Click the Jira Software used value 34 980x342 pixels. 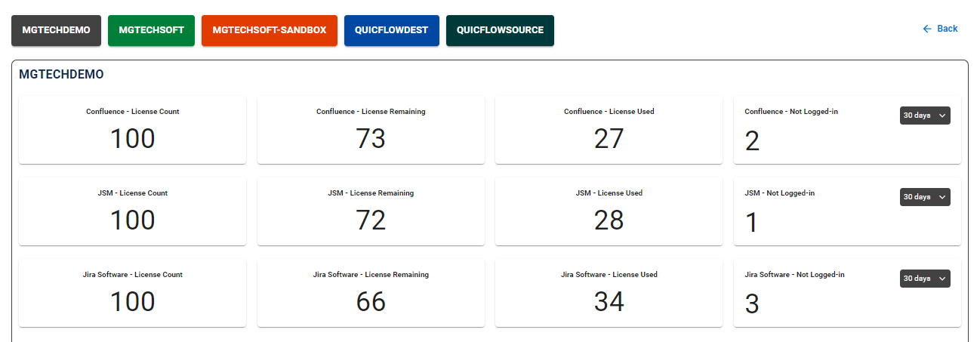609,302
